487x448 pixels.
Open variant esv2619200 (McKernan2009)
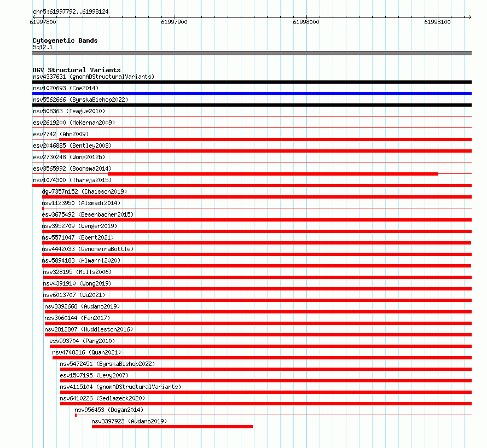(74, 123)
